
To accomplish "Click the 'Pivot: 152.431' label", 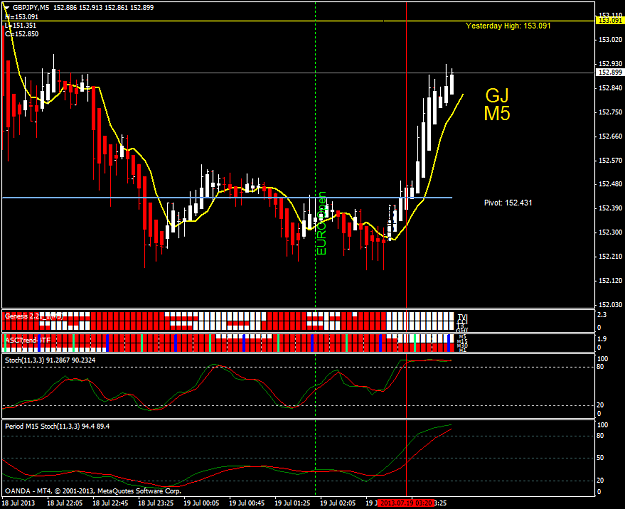I will [x=508, y=203].
